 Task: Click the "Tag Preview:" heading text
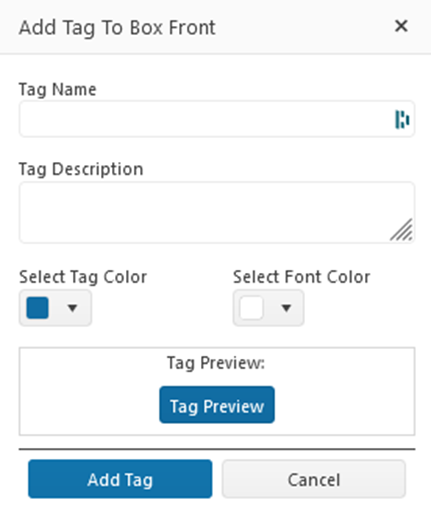[216, 363]
